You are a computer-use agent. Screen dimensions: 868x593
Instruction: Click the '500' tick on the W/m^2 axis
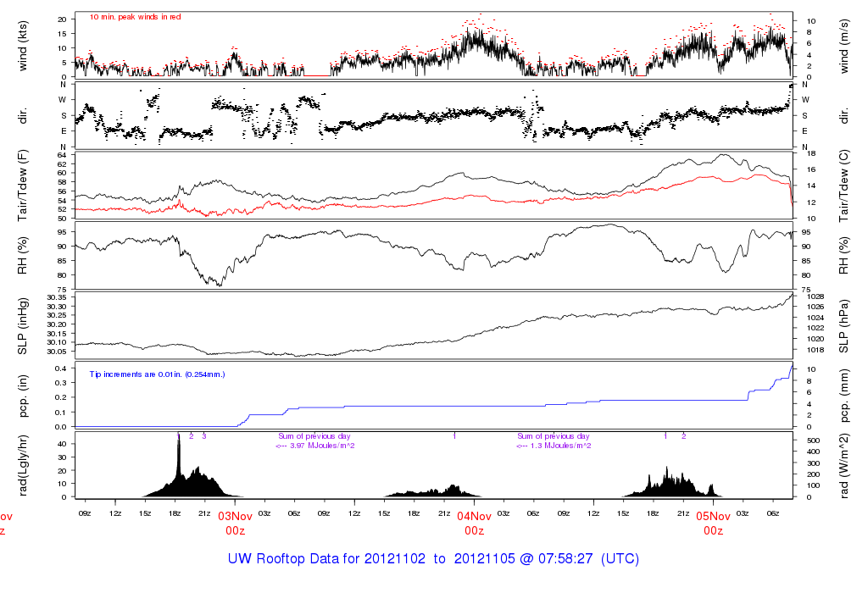813,441
